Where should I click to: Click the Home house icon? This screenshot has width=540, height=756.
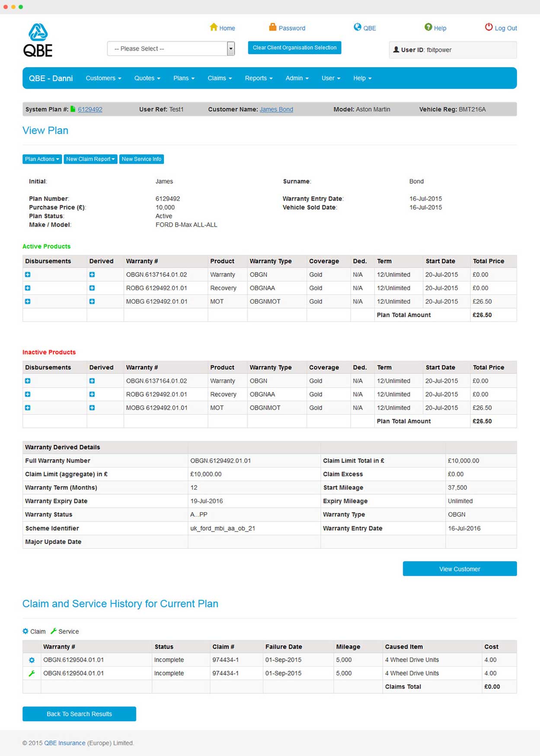click(x=214, y=27)
